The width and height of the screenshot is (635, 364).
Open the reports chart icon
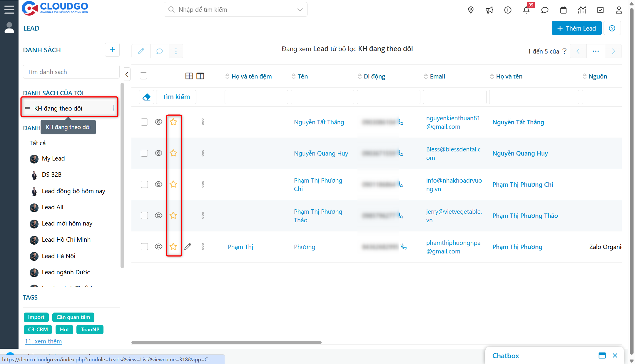tap(582, 10)
